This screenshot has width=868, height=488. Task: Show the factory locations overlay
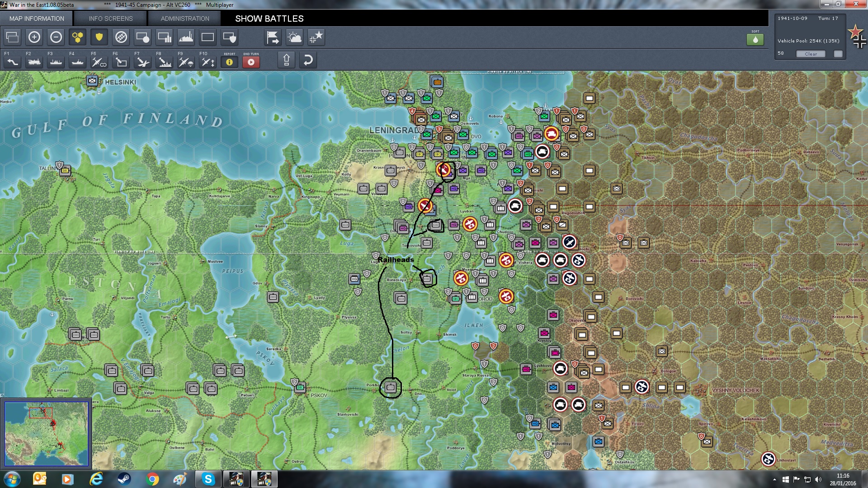tap(186, 37)
